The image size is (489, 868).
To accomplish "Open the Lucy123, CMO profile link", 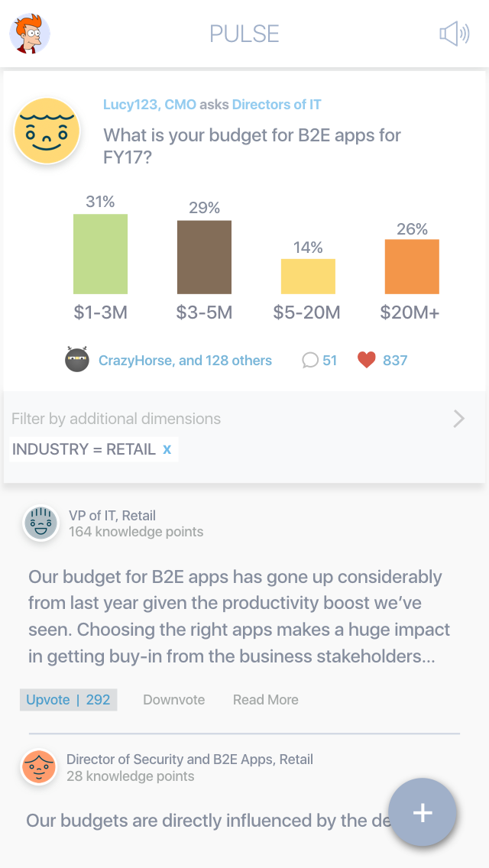I will coord(149,105).
